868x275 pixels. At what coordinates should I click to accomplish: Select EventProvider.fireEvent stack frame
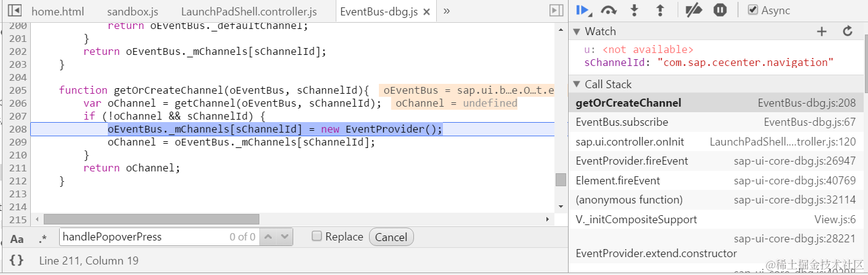pos(716,161)
